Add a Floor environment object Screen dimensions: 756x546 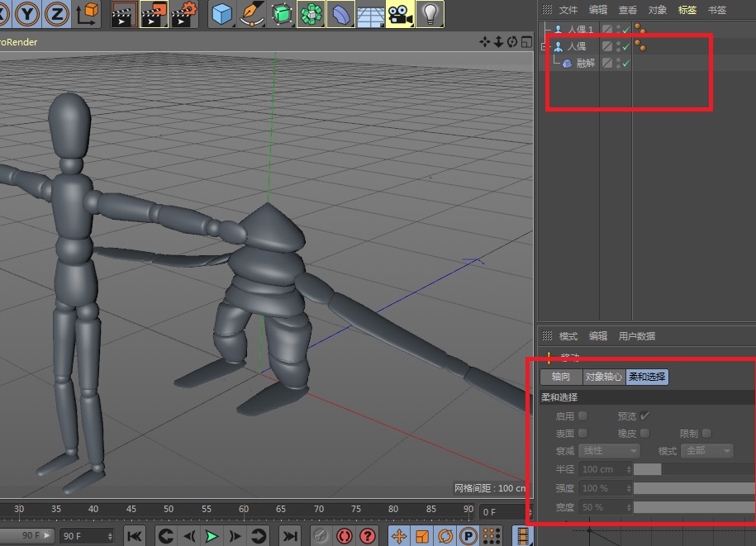tap(370, 14)
